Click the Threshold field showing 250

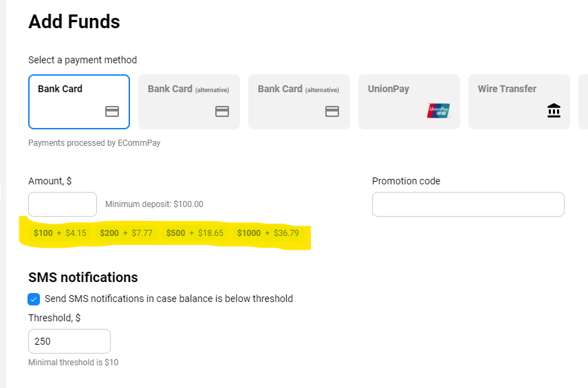point(69,341)
